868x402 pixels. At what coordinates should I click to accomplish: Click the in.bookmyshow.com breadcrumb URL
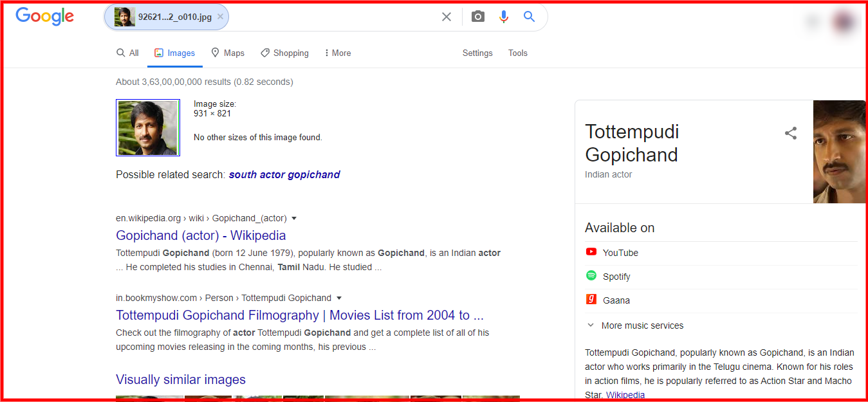click(224, 298)
